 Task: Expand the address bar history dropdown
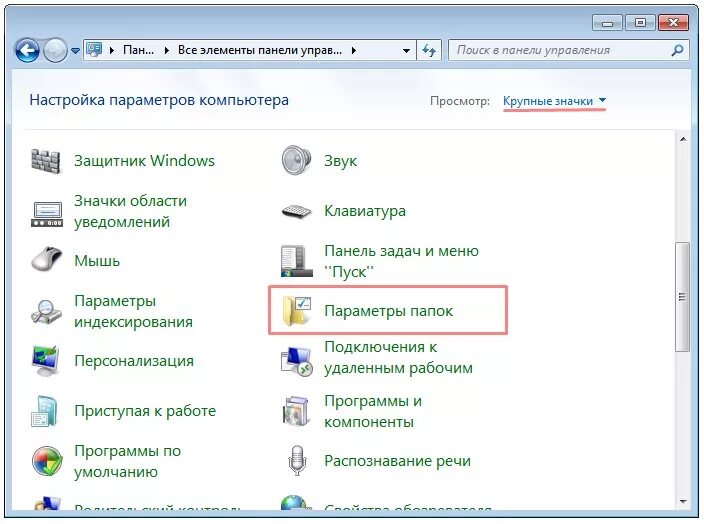tap(406, 50)
